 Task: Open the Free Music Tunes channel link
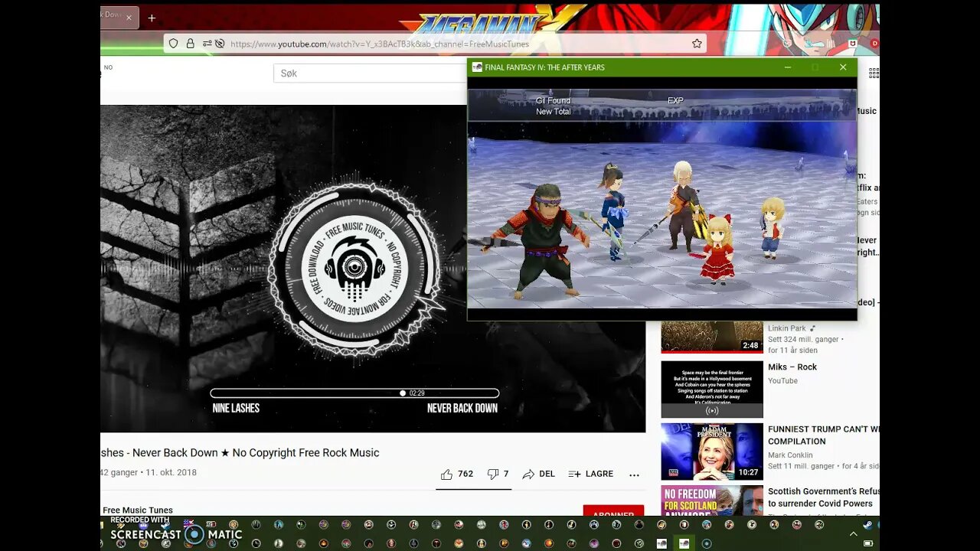(138, 510)
